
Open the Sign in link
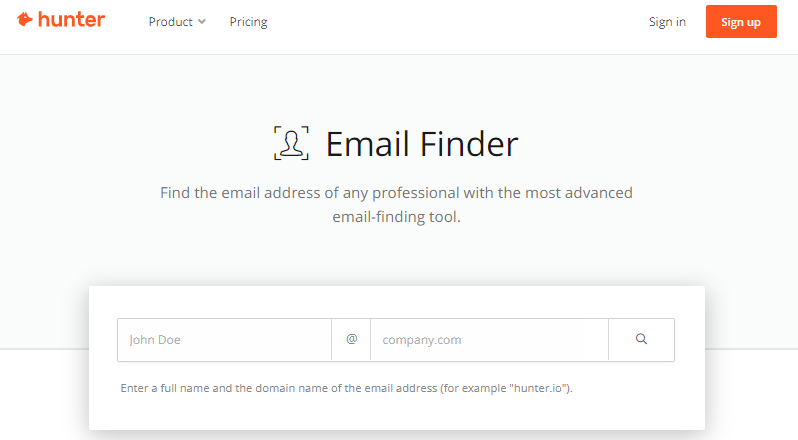[667, 22]
